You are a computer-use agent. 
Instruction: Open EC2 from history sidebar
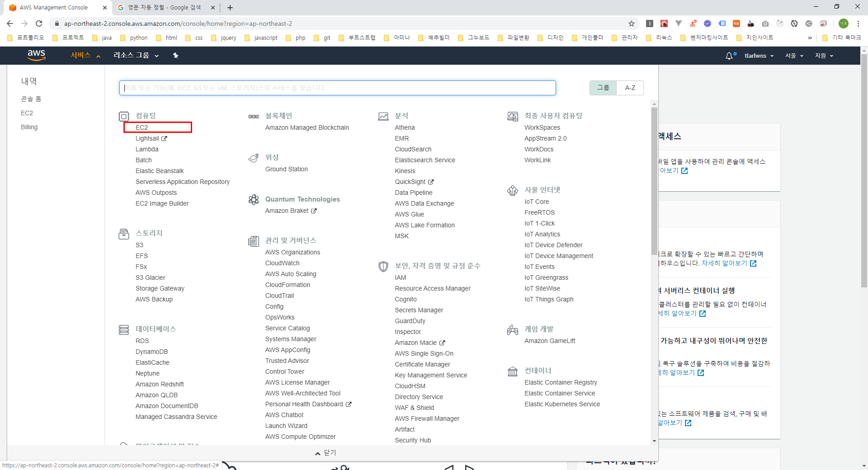pyautogui.click(x=27, y=113)
